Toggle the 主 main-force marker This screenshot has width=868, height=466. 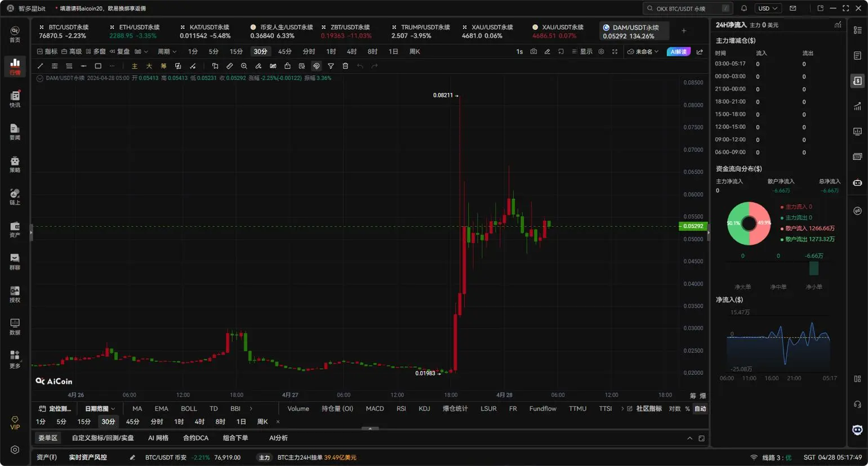click(x=135, y=66)
